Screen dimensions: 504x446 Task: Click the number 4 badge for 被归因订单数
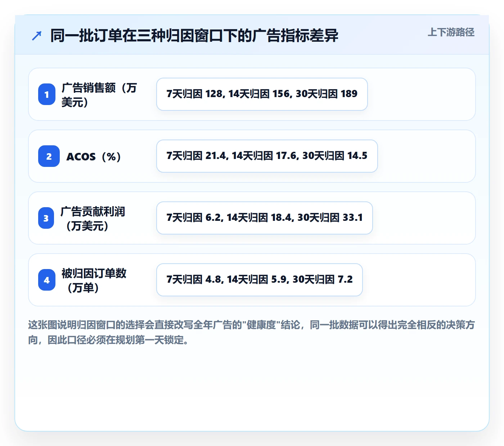pyautogui.click(x=47, y=280)
